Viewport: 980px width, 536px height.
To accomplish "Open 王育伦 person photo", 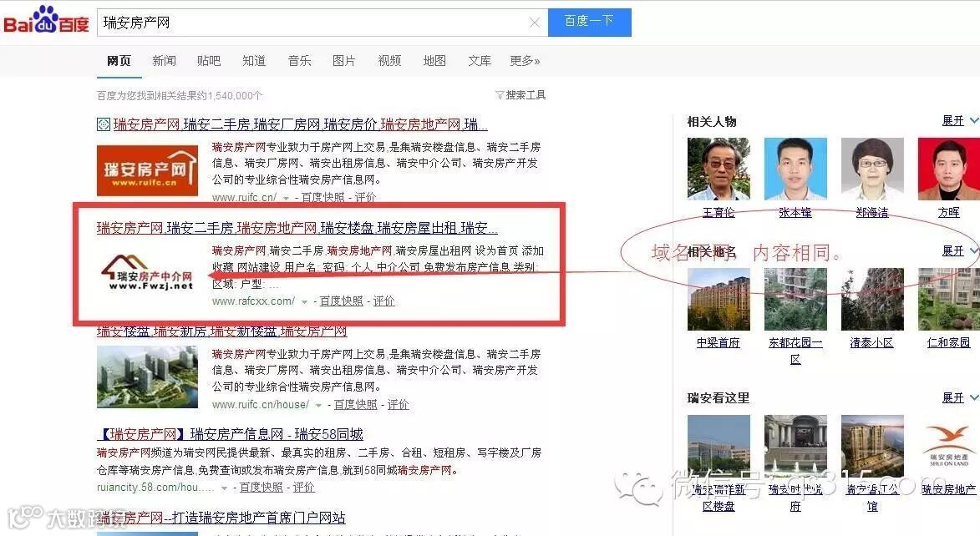I will (718, 169).
